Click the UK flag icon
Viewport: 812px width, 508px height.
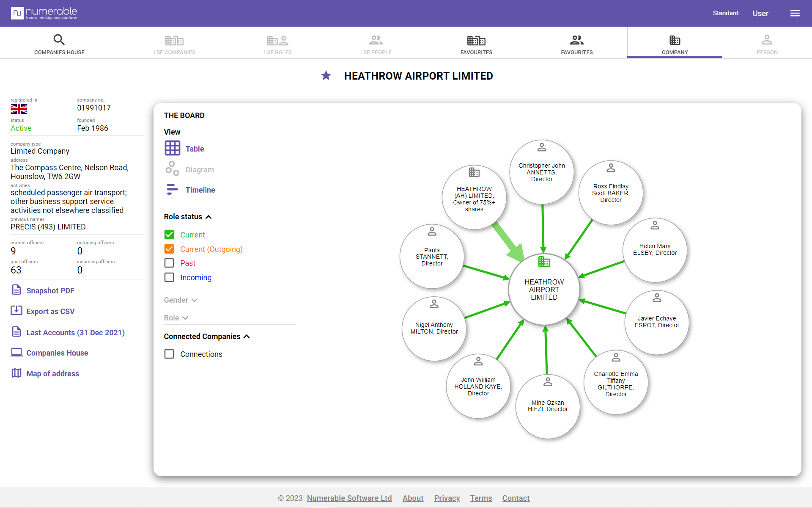[x=19, y=109]
